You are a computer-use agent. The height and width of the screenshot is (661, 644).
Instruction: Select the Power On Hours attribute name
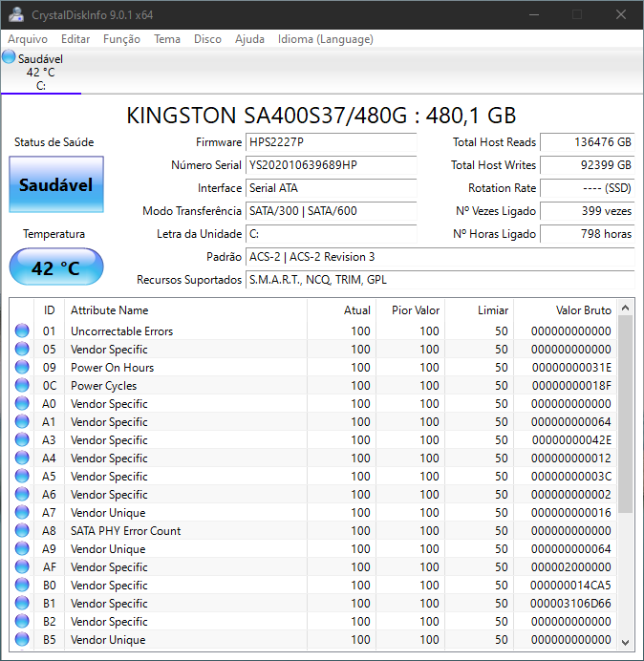click(112, 368)
